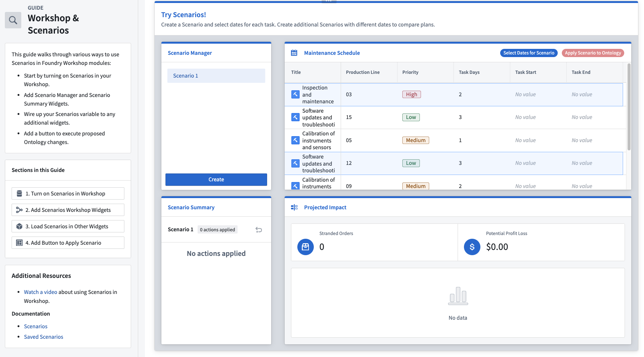Click Apply Scenario to Ontology button

(592, 53)
